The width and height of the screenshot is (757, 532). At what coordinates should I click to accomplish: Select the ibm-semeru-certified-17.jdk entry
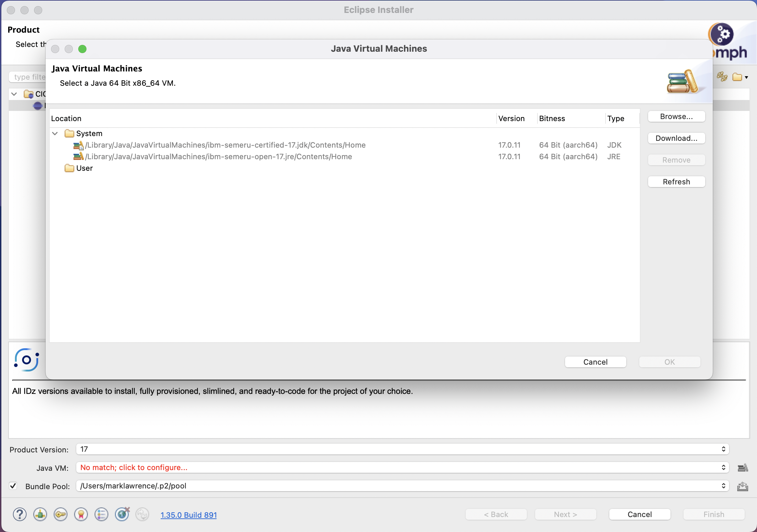225,145
